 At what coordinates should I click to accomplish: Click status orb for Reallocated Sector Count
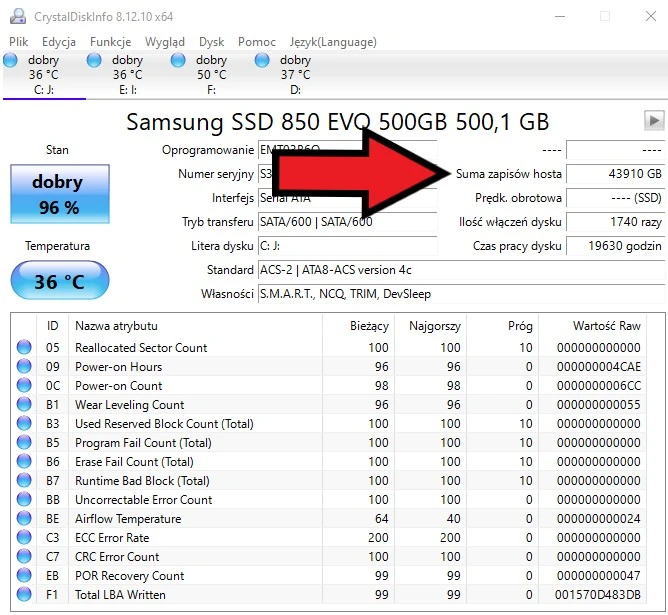pyautogui.click(x=24, y=348)
